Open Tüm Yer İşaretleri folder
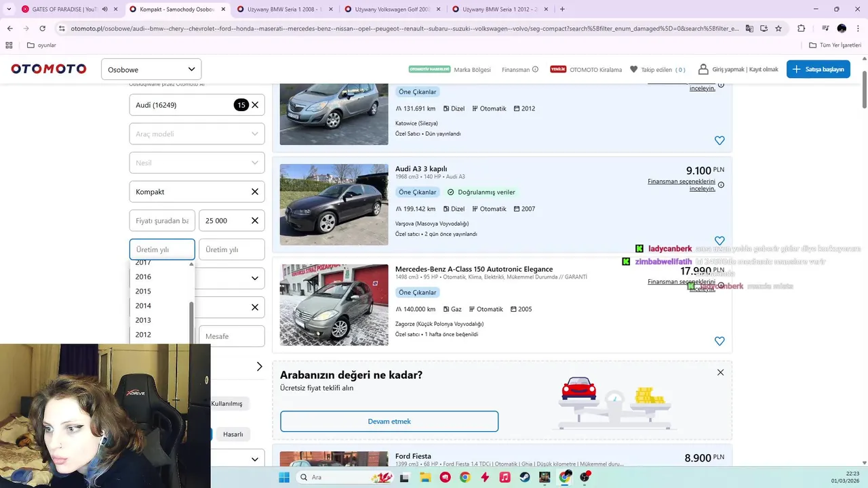Screen dimensions: 868x488 pos(835,45)
